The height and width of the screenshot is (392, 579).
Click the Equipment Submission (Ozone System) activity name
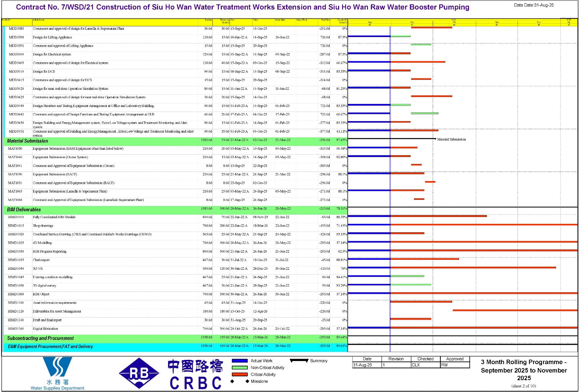point(60,157)
